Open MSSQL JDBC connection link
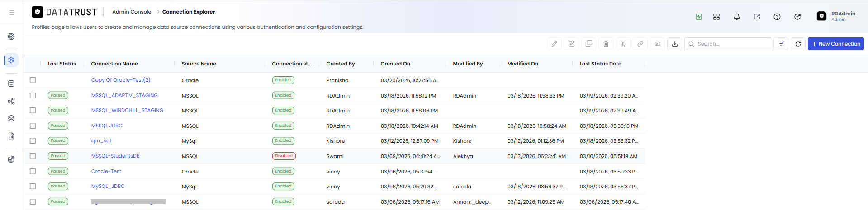This screenshot has height=210, width=868. (107, 126)
